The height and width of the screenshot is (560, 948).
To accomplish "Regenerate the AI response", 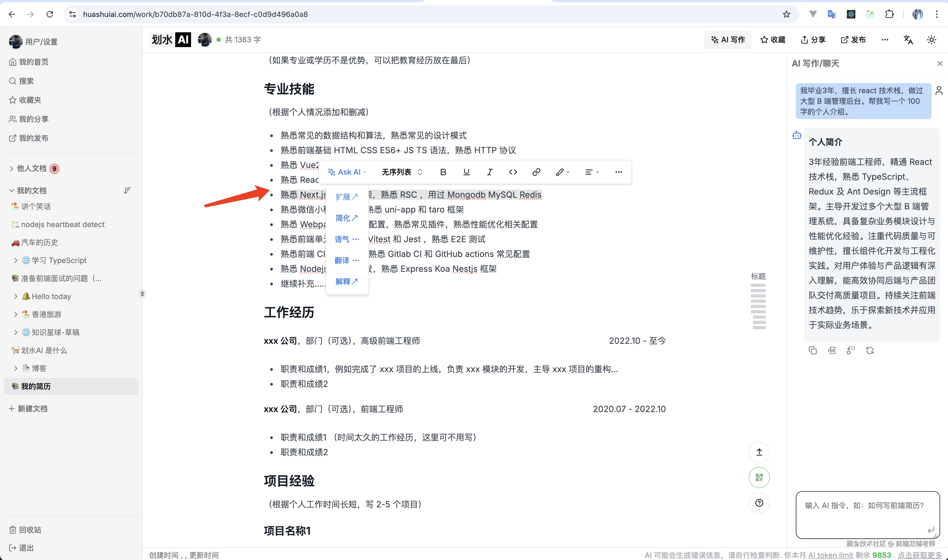I will click(870, 350).
